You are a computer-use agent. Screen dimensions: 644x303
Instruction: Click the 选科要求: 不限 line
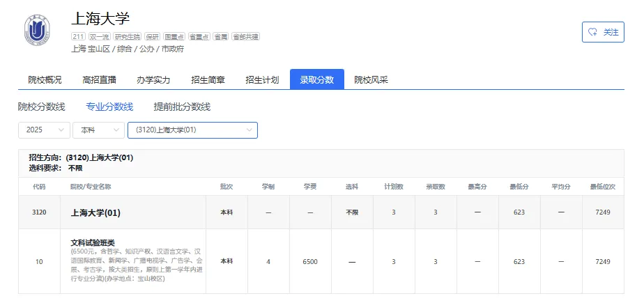(x=56, y=167)
